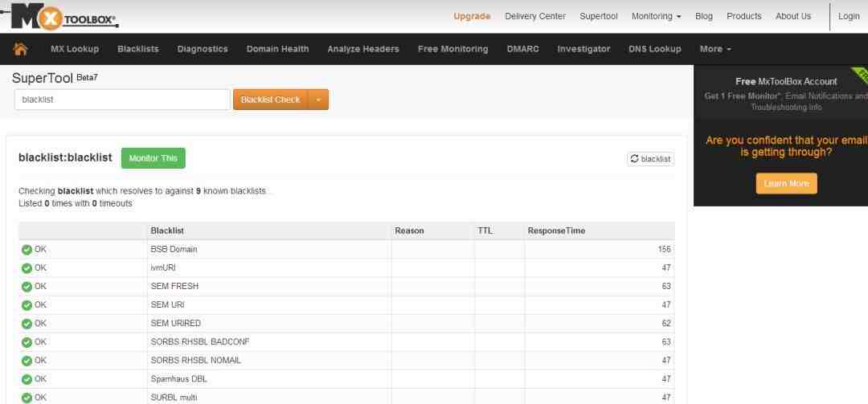Click the Blacklist Check button
The width and height of the screenshot is (868, 404).
click(271, 100)
